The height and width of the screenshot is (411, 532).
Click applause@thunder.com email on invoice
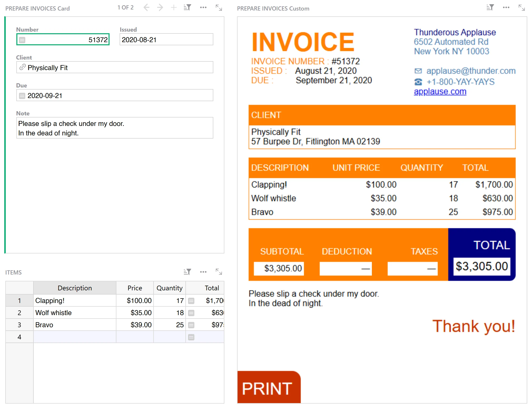coord(471,71)
